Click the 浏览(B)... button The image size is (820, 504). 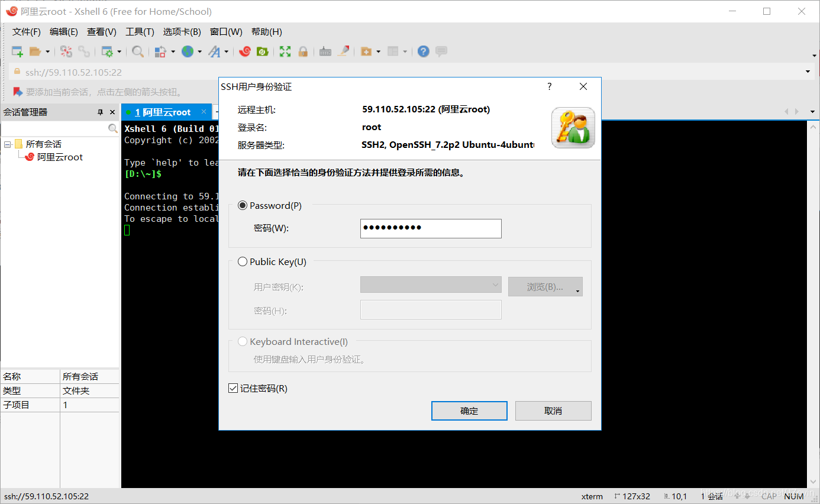tap(545, 286)
